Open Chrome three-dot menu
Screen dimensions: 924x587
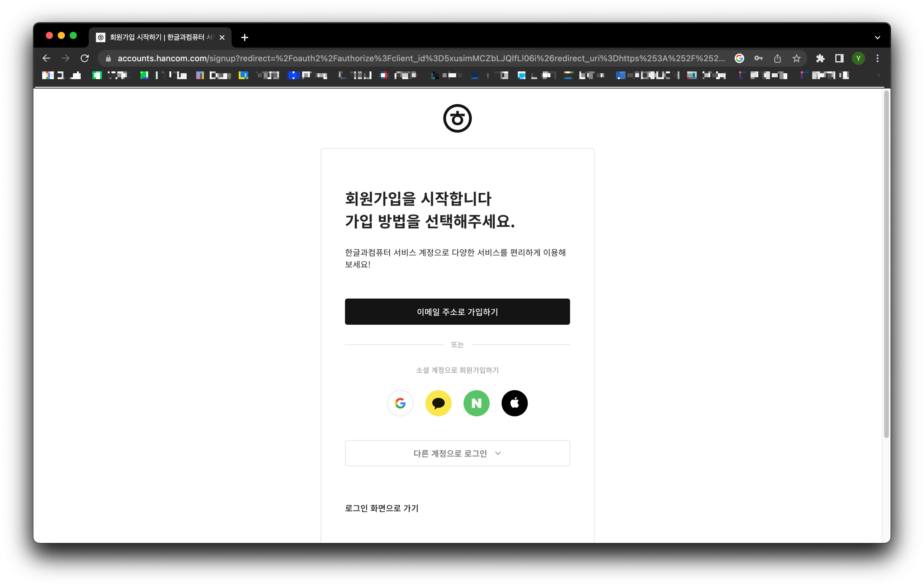877,58
